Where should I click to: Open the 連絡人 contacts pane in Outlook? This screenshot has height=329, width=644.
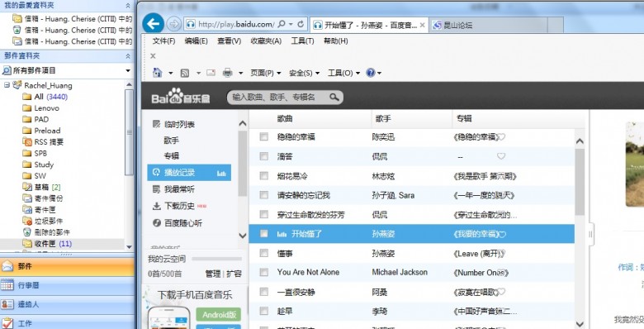pyautogui.click(x=67, y=304)
